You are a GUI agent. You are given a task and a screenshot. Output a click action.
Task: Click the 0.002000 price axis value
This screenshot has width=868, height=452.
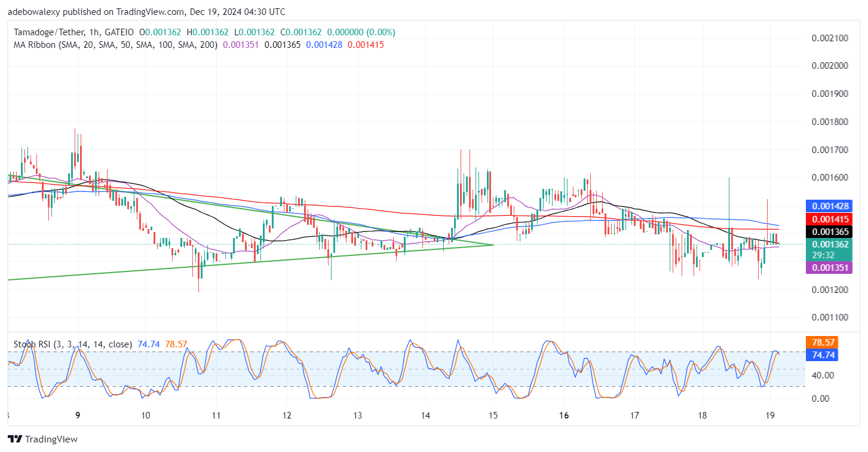pyautogui.click(x=830, y=66)
